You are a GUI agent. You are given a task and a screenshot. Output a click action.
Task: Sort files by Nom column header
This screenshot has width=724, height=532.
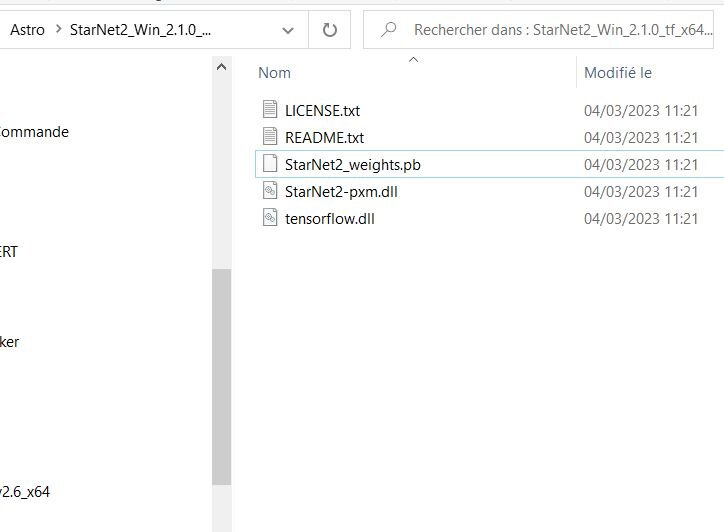click(x=275, y=73)
